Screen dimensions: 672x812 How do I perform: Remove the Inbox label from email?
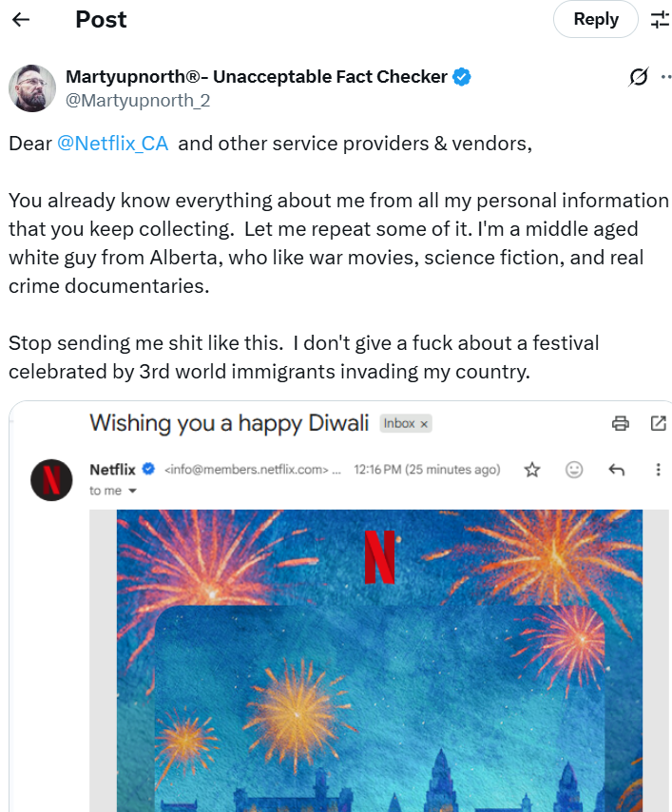tap(424, 424)
